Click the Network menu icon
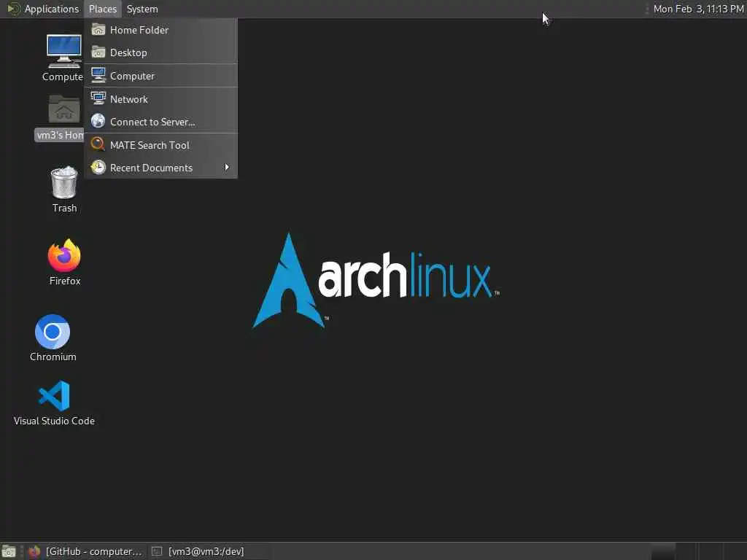Image resolution: width=747 pixels, height=560 pixels. point(98,98)
